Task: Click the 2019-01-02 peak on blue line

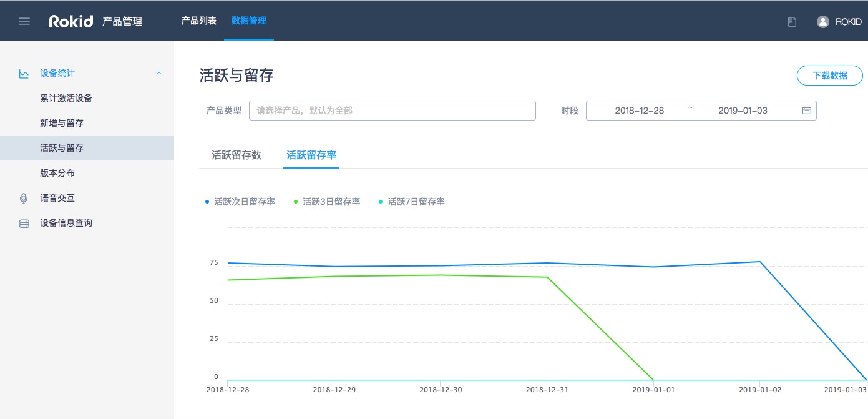Action: click(x=759, y=262)
